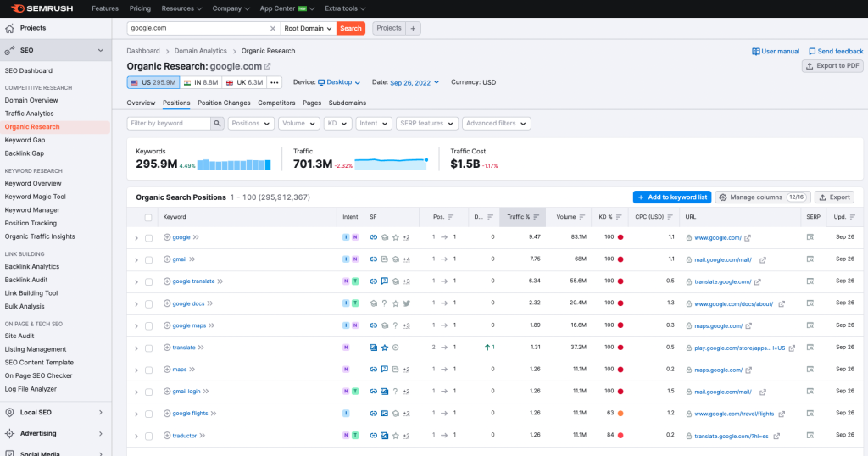The width and height of the screenshot is (868, 456).
Task: Click the Export button
Action: [834, 197]
